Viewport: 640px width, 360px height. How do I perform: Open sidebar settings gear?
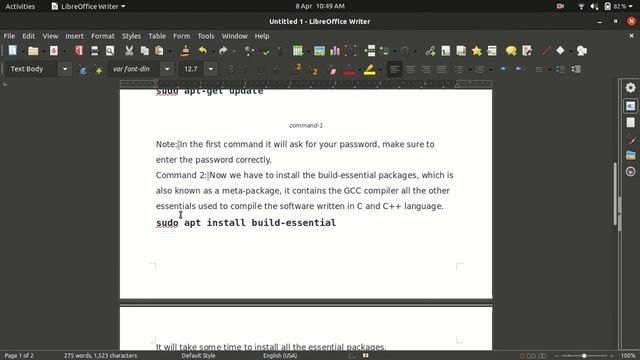coord(630,88)
